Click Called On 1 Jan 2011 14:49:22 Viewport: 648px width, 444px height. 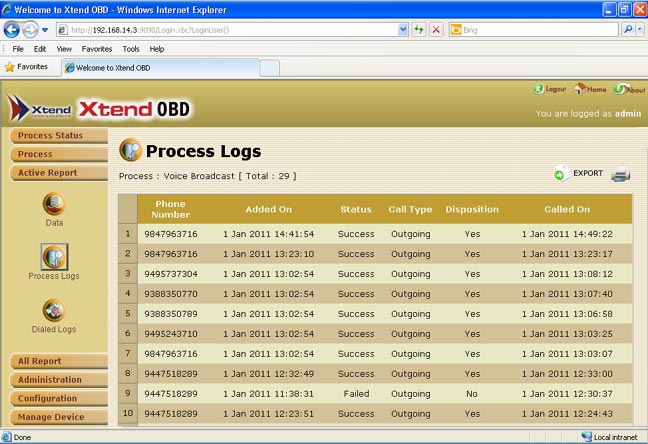pos(567,234)
